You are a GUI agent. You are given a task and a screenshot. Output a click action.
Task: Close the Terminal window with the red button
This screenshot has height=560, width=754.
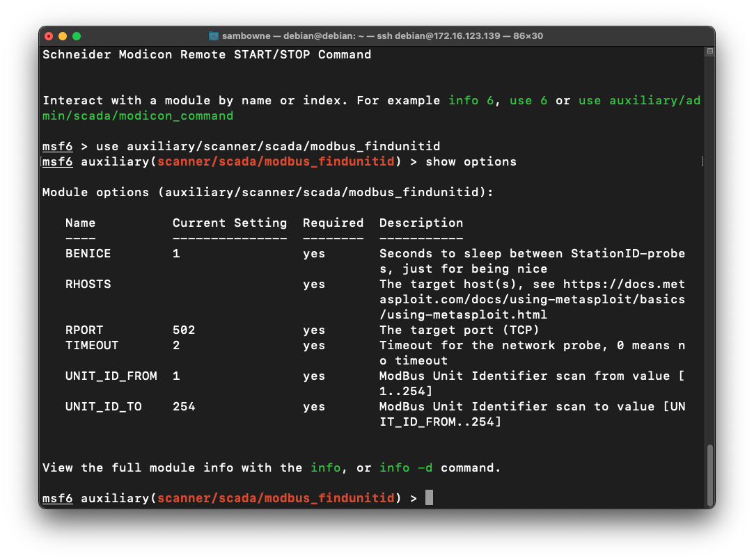coord(49,35)
